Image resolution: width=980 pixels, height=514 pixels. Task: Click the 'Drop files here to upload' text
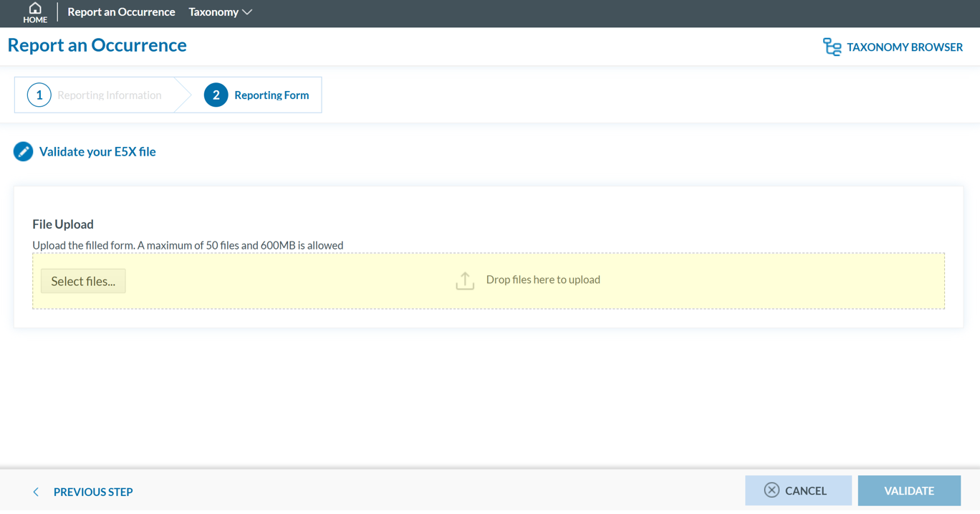543,280
